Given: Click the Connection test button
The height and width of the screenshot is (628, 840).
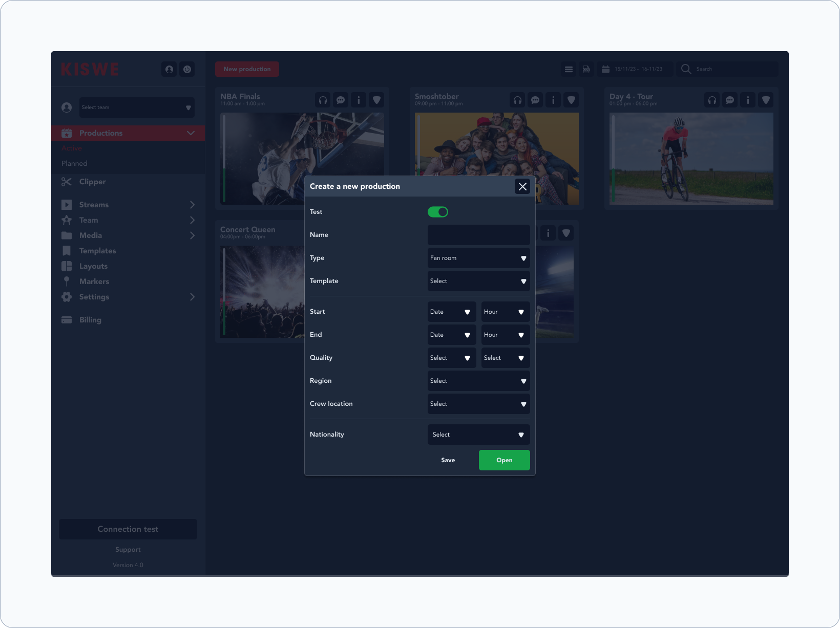Looking at the screenshot, I should point(128,529).
